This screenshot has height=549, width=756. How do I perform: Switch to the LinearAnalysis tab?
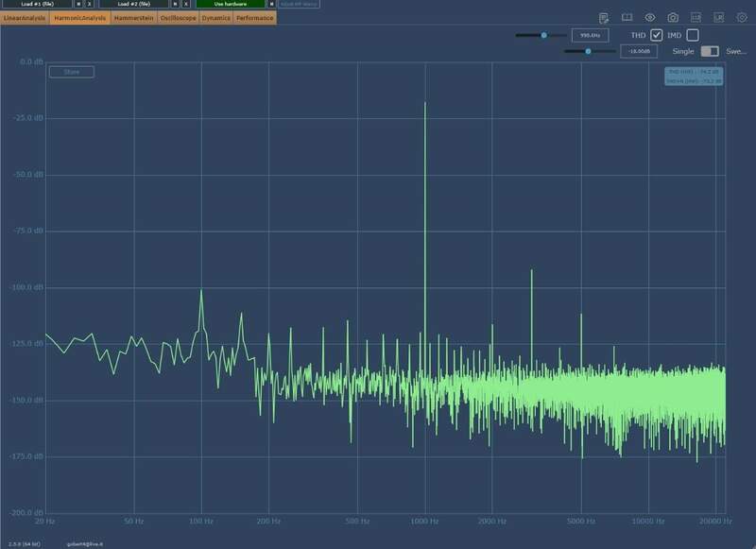[25, 18]
